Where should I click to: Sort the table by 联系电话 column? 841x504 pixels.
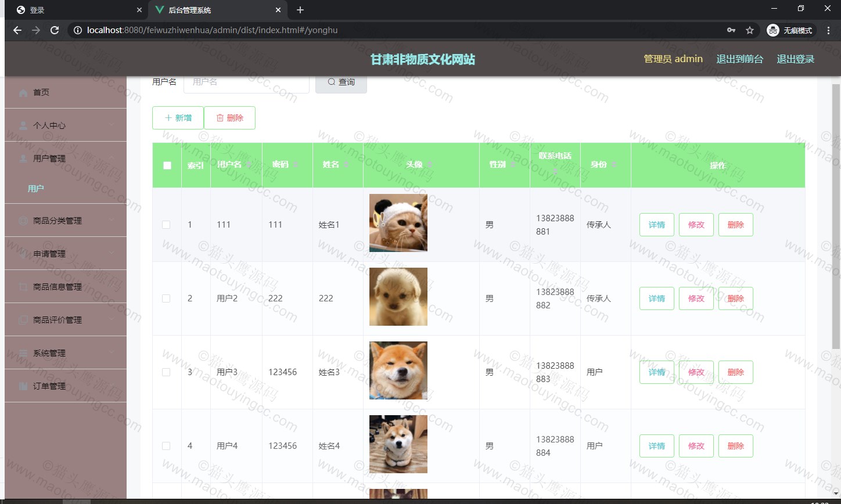pos(555,171)
